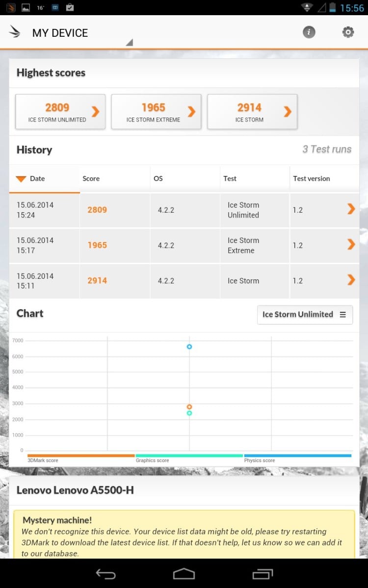The height and width of the screenshot is (588, 368).
Task: Tap the 3DMark logo icon
Action: [15, 32]
